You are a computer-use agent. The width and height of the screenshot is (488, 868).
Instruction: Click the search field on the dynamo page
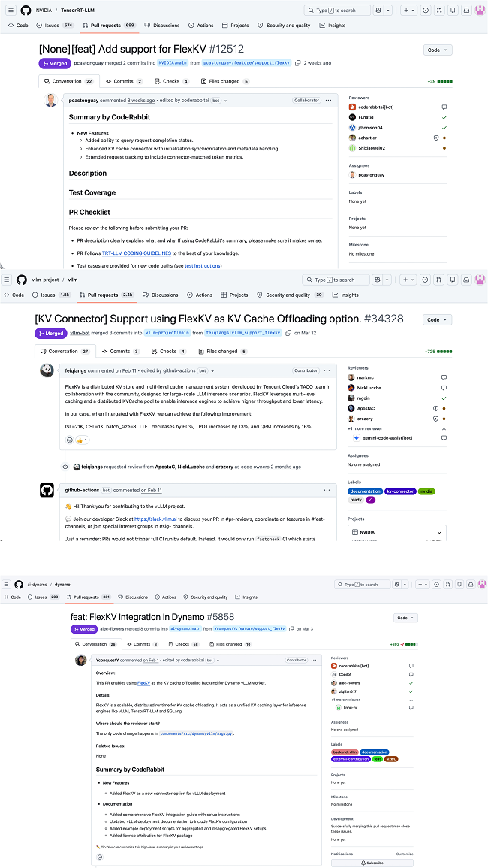tap(363, 585)
